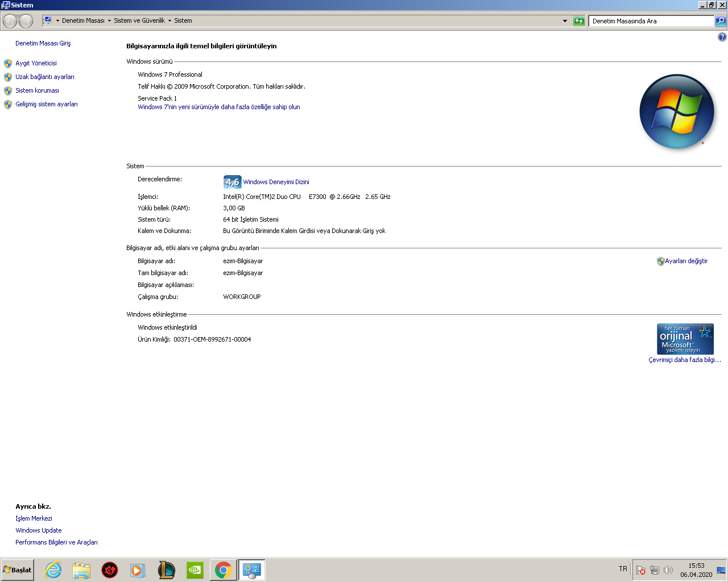This screenshot has width=728, height=582.
Task: Launch Internet Explorer from the taskbar
Action: (x=53, y=570)
